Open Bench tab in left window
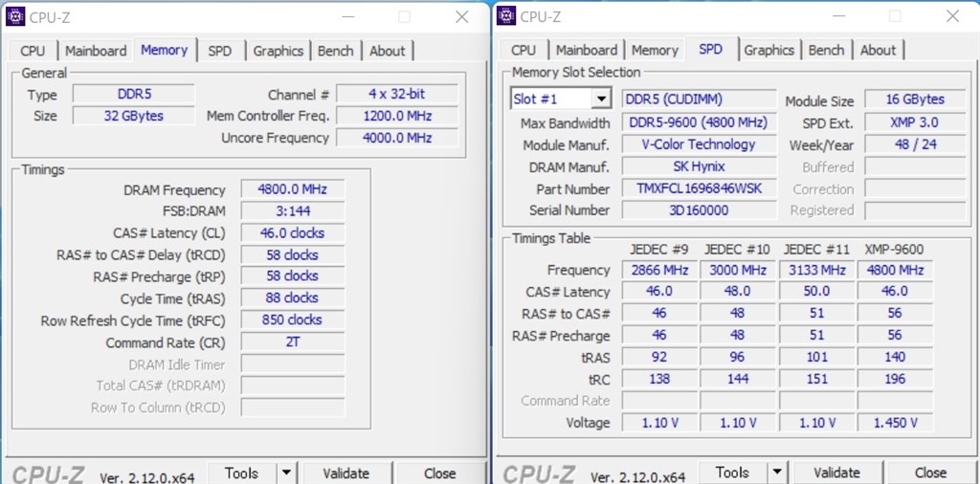This screenshot has width=980, height=484. tap(336, 51)
